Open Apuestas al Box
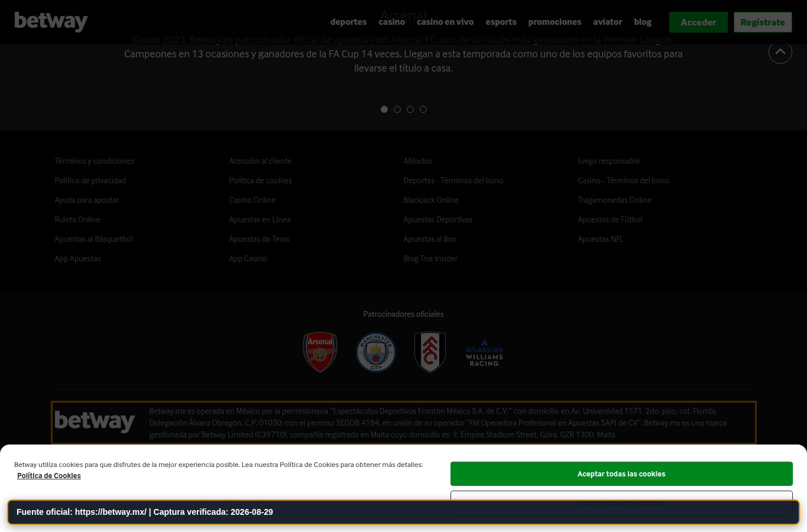This screenshot has height=532, width=807. [x=430, y=239]
